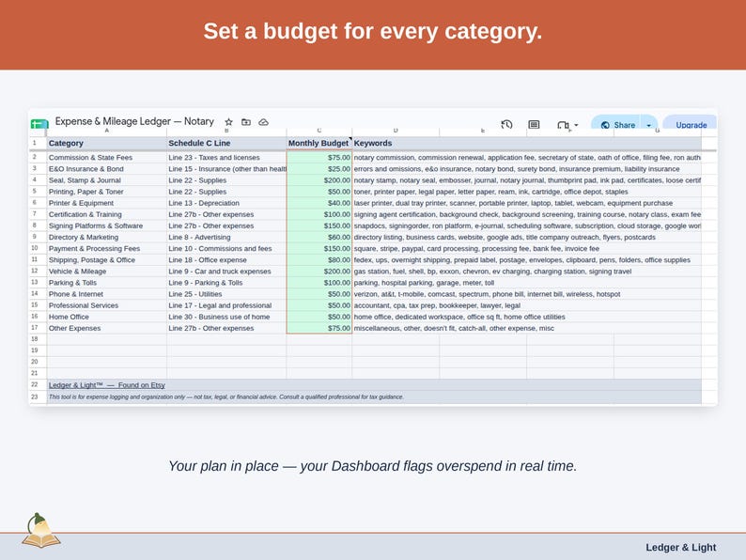Select the Certification & Training cell
This screenshot has width=746, height=560.
[x=107, y=214]
